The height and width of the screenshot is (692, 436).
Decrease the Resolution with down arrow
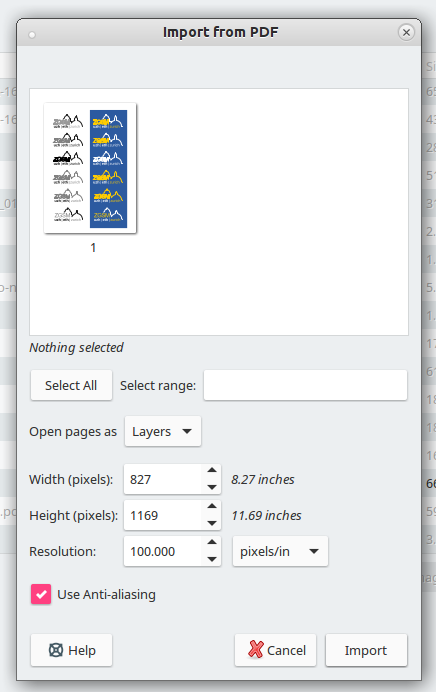click(x=212, y=559)
